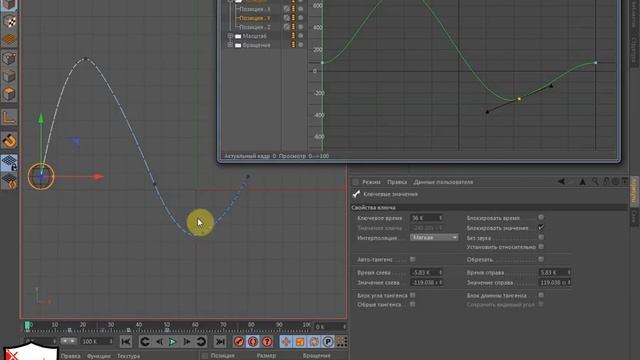This screenshot has height=360, width=640.
Task: Click the green timeline playhead marker at frame 0
Action: pyautogui.click(x=27, y=325)
